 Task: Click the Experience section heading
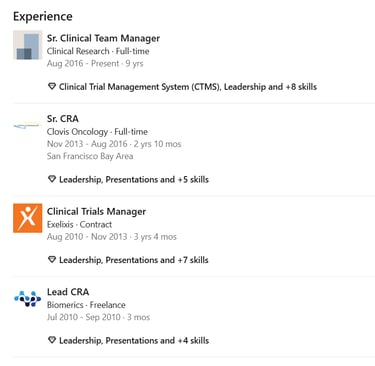click(x=43, y=16)
